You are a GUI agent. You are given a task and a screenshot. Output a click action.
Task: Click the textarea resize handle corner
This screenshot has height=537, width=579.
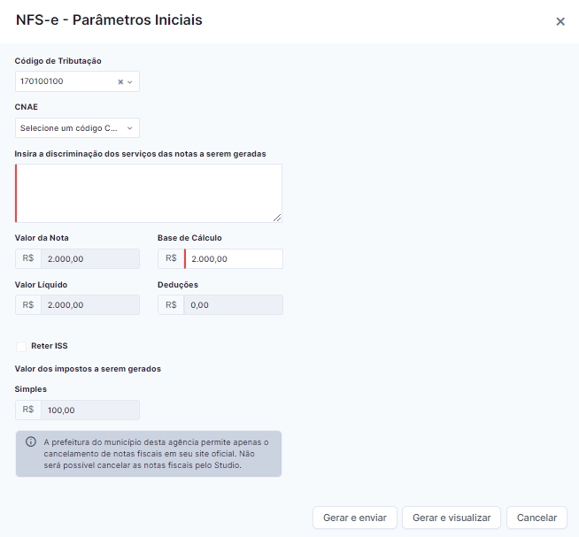click(277, 218)
